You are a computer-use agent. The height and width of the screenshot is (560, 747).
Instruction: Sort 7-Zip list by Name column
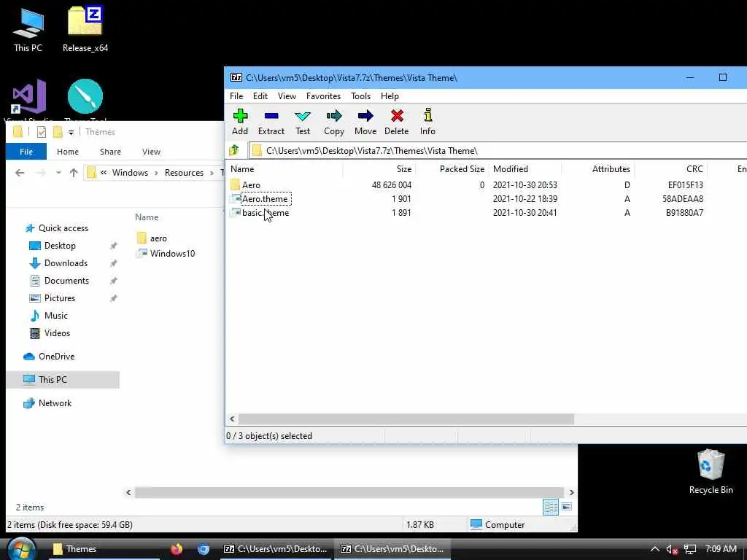click(x=285, y=169)
